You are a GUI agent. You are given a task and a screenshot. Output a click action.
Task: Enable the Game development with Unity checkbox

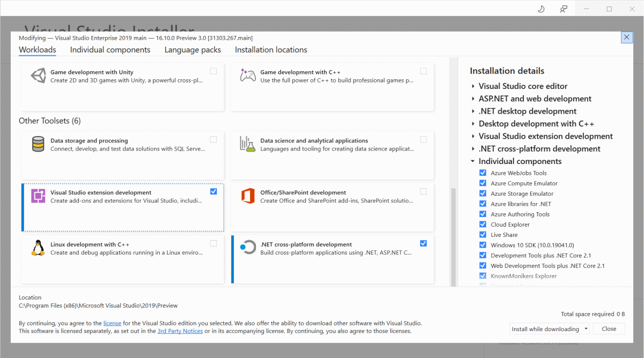tap(214, 70)
